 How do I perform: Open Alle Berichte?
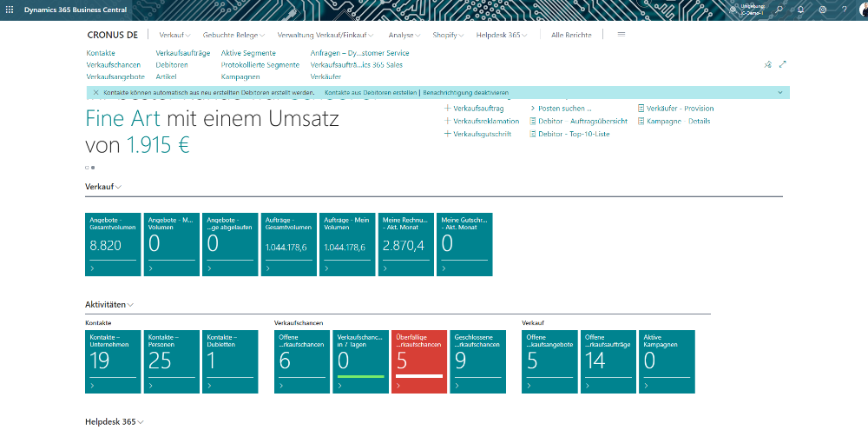coord(571,35)
